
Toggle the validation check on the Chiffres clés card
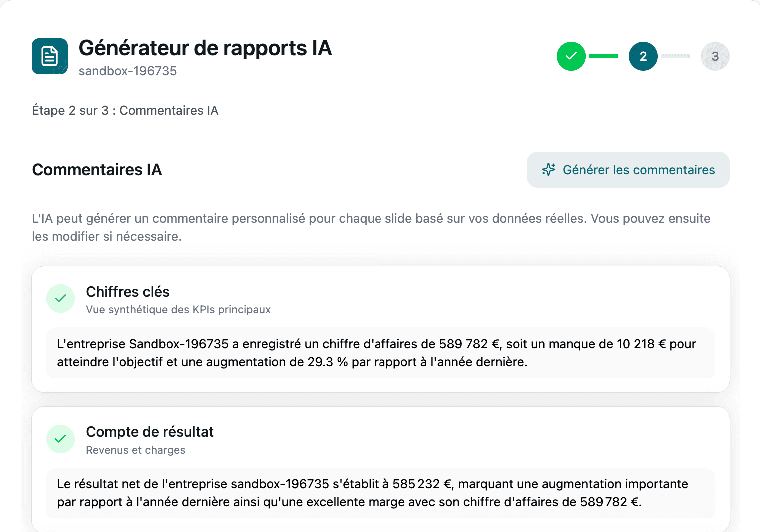click(60, 298)
